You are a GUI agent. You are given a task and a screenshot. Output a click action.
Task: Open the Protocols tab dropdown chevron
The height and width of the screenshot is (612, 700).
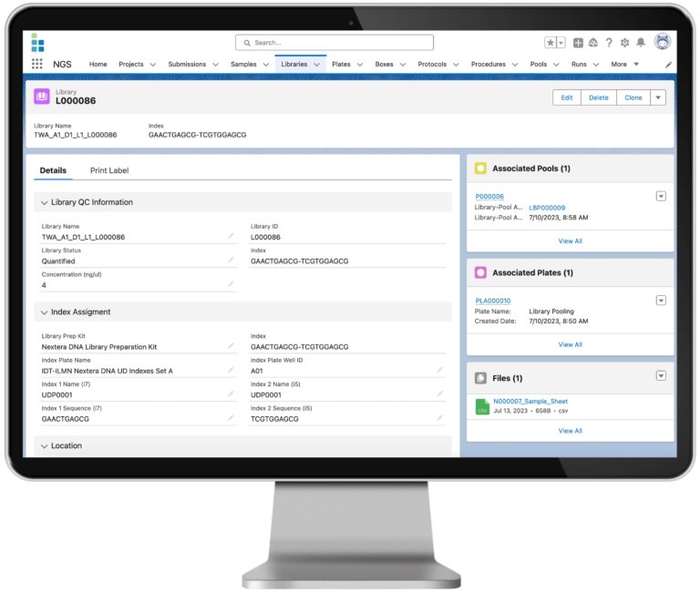tap(456, 65)
